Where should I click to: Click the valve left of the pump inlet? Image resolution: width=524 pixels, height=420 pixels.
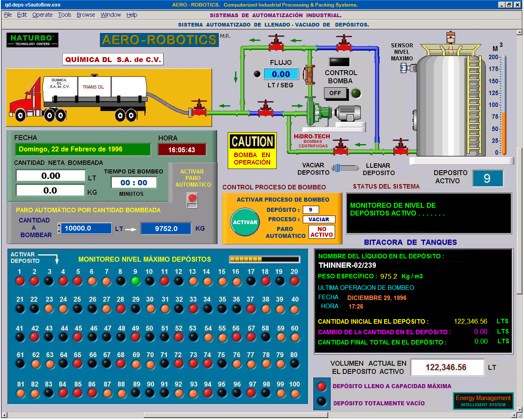pos(266,108)
